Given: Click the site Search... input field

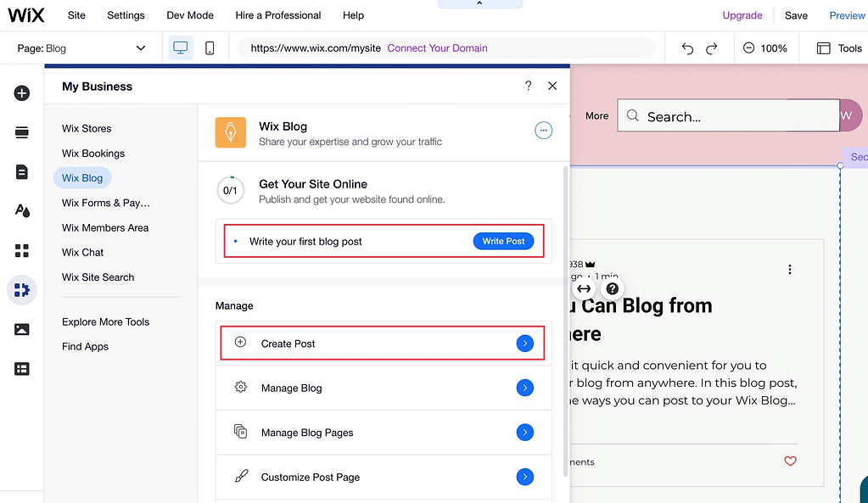Looking at the screenshot, I should [729, 115].
